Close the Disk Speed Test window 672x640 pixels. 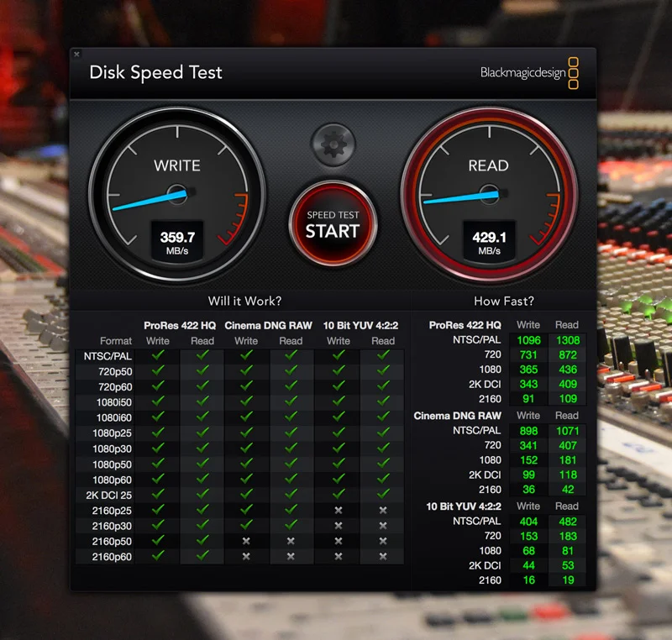[76, 54]
